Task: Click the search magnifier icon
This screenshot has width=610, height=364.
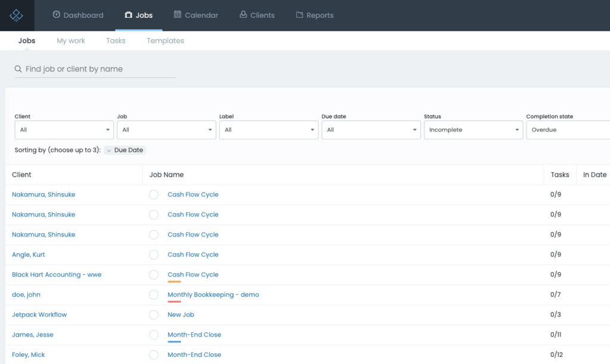Action: [x=18, y=69]
